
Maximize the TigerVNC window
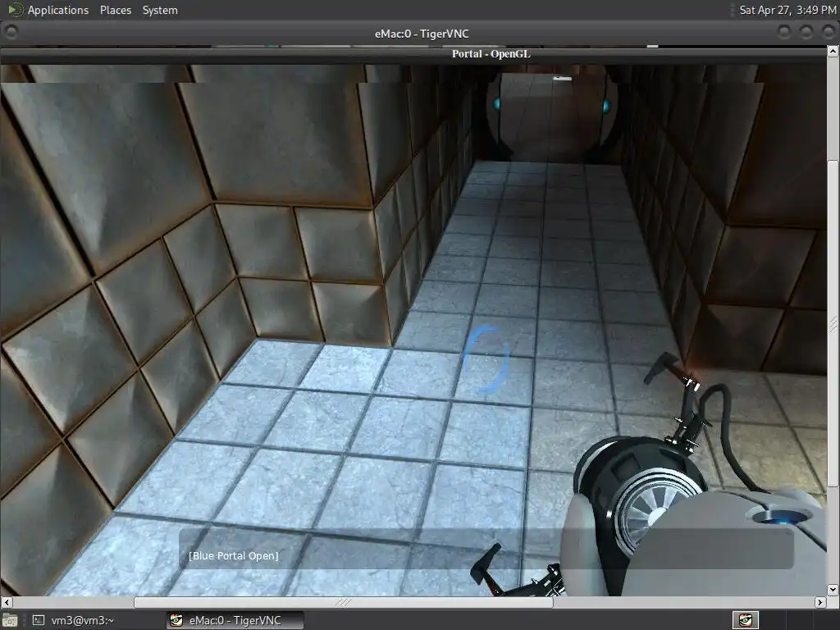click(806, 33)
